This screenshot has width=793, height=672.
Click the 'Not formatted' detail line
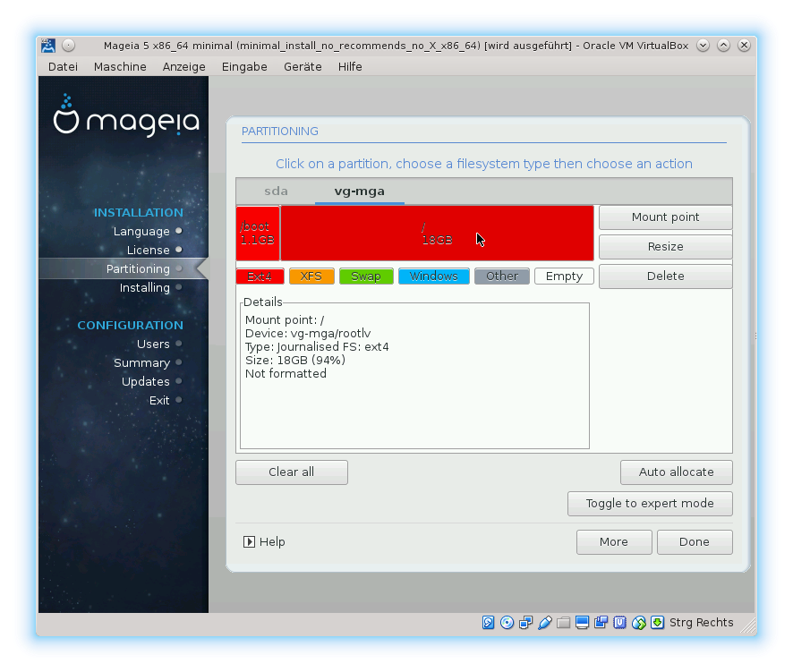coord(286,374)
